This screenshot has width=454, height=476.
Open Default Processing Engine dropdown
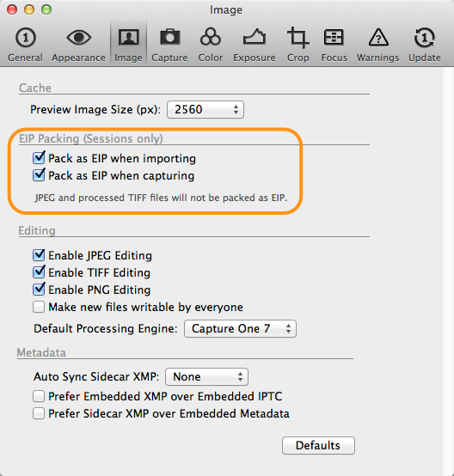point(240,329)
